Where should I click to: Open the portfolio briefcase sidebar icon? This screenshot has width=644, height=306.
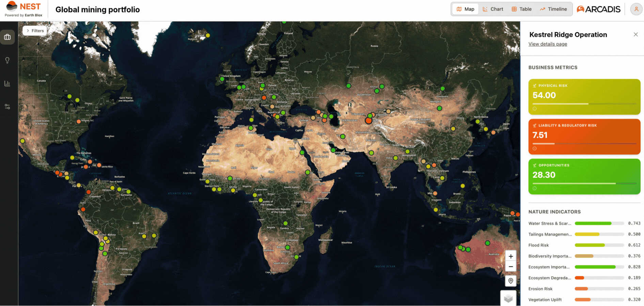coord(7,37)
